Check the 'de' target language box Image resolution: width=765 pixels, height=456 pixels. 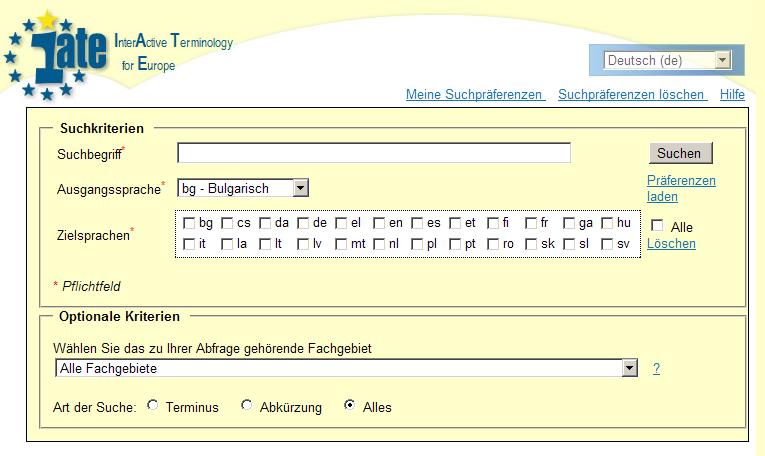pyautogui.click(x=303, y=223)
